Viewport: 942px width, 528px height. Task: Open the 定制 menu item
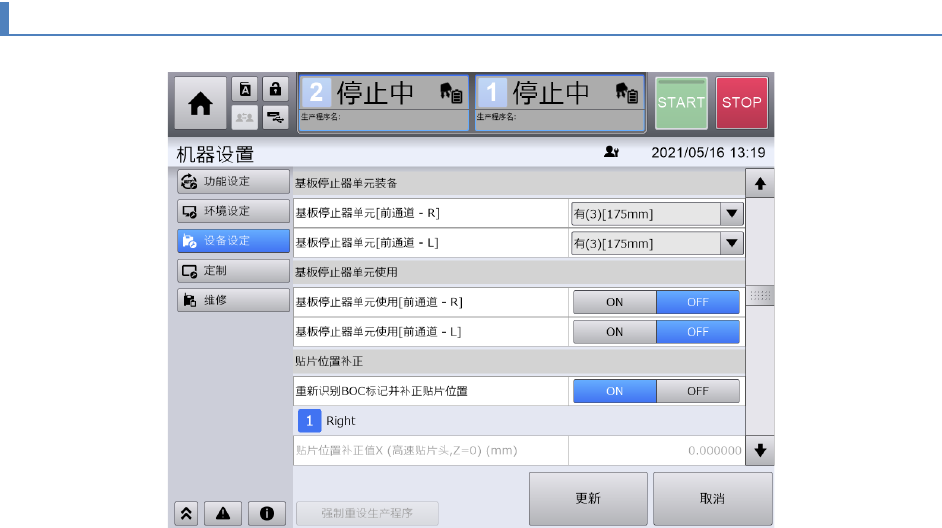[x=233, y=270]
